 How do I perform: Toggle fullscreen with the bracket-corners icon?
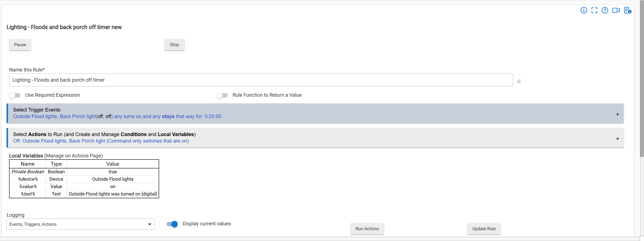594,10
